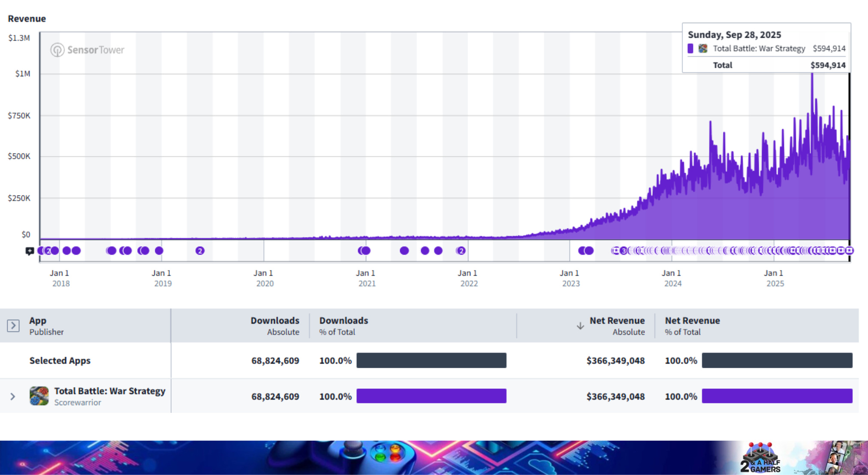This screenshot has height=475, width=868.
Task: Expand the Total Battle: War Strategy row
Action: (13, 397)
